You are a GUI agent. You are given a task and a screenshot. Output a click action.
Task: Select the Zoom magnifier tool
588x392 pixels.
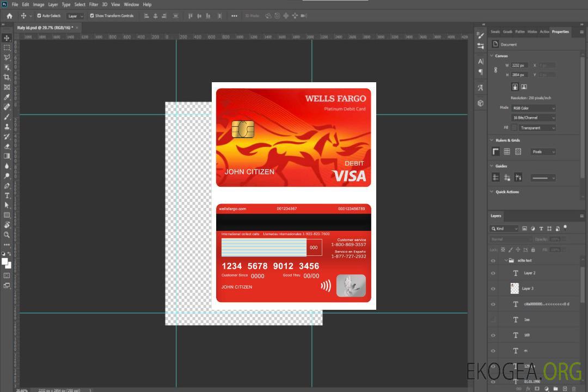point(7,235)
